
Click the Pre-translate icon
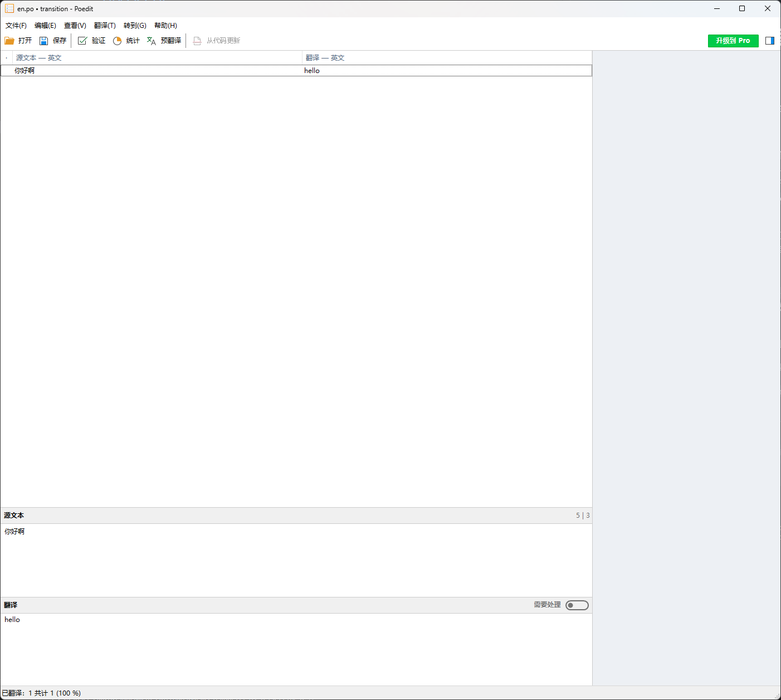(152, 41)
